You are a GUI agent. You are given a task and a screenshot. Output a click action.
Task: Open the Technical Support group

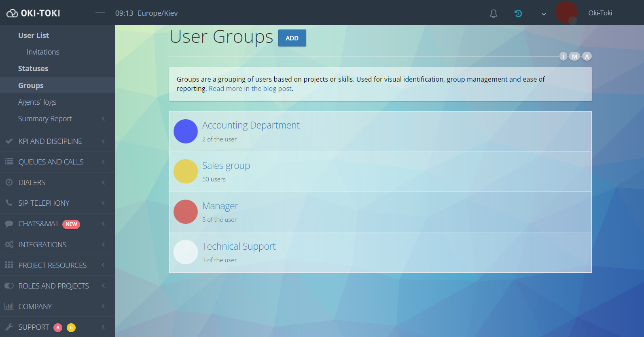coord(239,246)
